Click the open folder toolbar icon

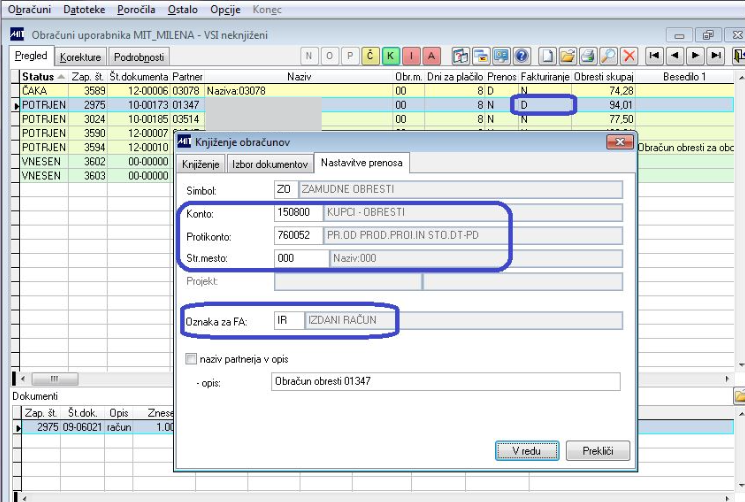point(568,56)
